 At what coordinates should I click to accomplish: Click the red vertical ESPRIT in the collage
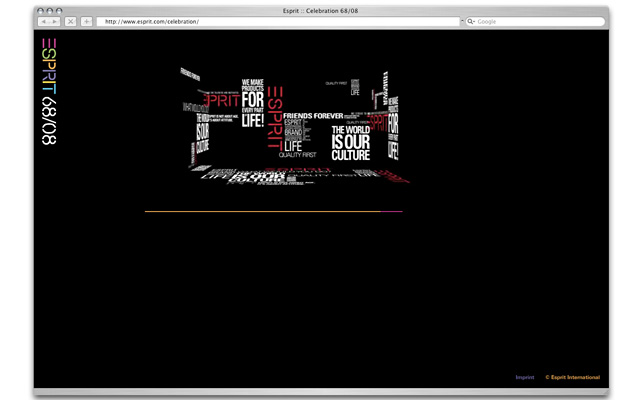[275, 118]
